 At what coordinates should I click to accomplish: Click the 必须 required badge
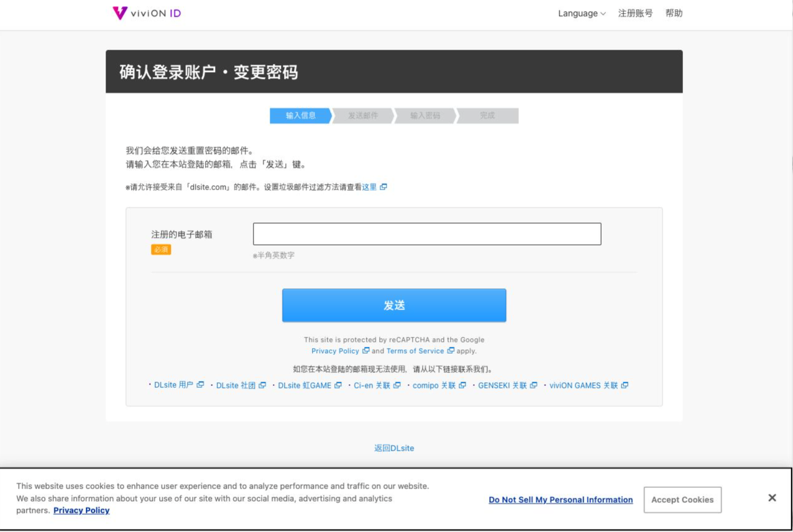pos(161,249)
